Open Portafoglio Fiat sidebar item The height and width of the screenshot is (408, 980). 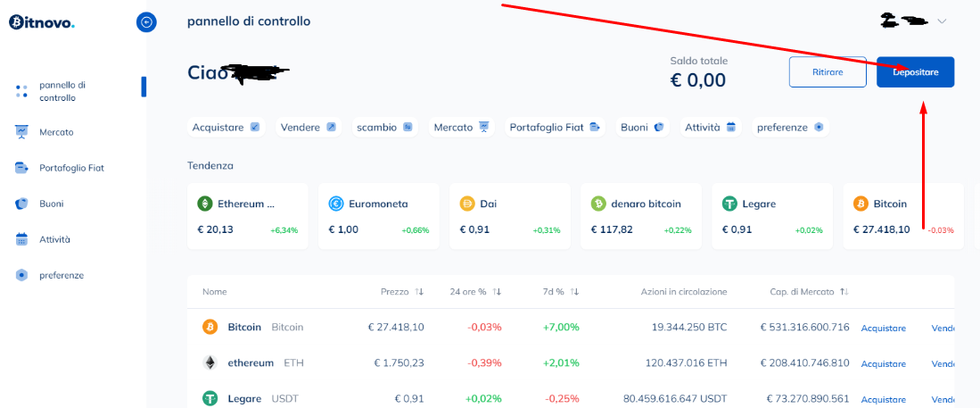coord(70,168)
